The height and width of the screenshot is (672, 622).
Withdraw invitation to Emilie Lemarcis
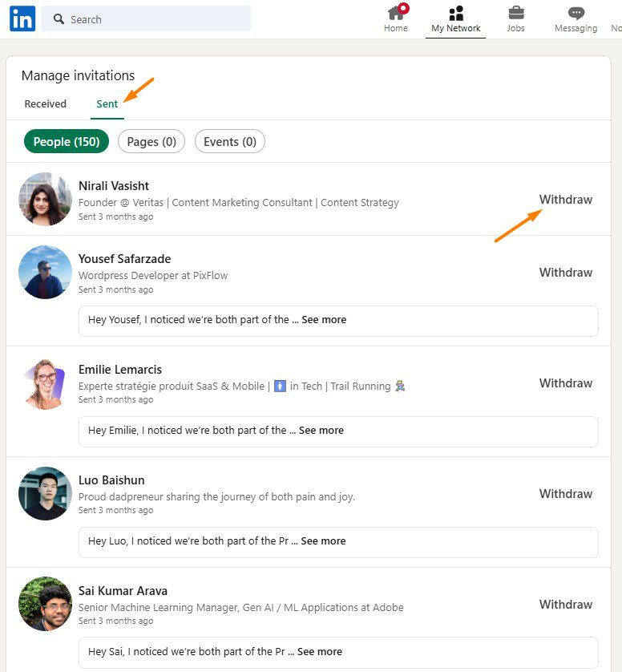[x=565, y=383]
